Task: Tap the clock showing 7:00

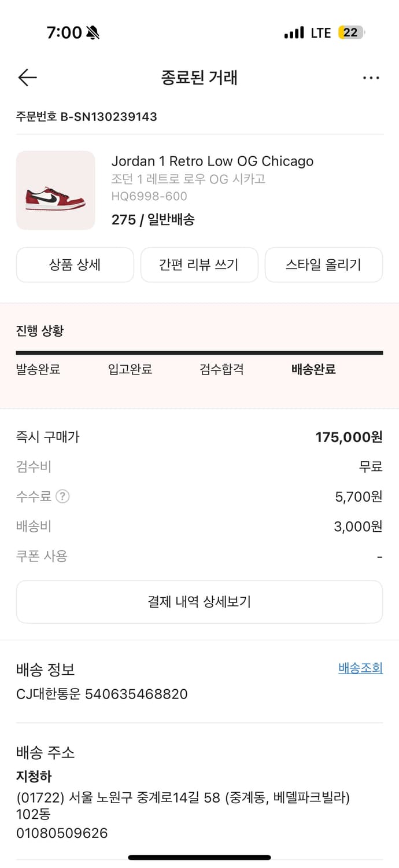Action: [64, 32]
